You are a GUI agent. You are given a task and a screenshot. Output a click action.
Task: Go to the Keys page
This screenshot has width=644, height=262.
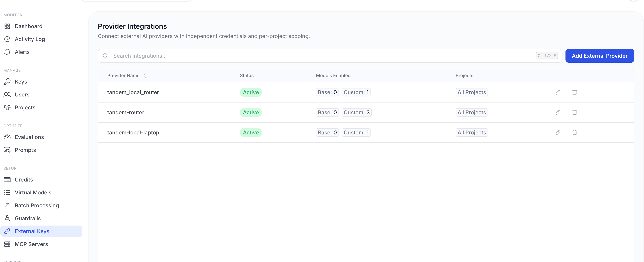coord(41,82)
